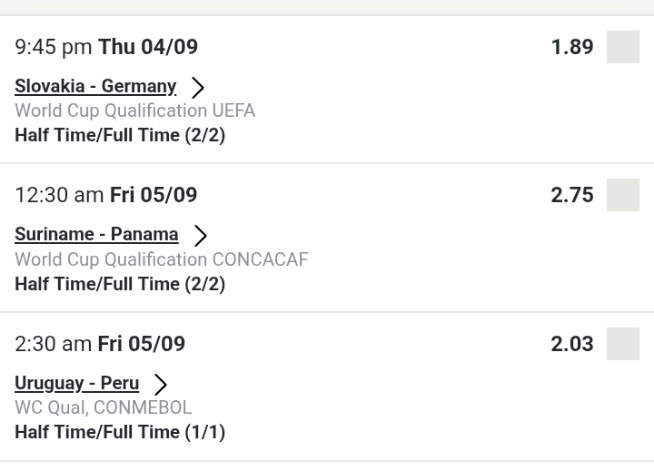Click the 9:45 pm Thu 04/09 kickoff time
The image size is (654, 473).
[x=100, y=48]
